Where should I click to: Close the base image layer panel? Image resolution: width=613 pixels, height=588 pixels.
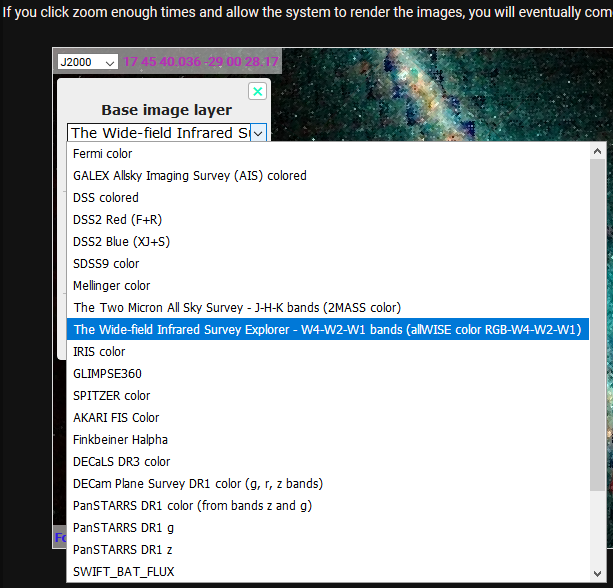257,91
